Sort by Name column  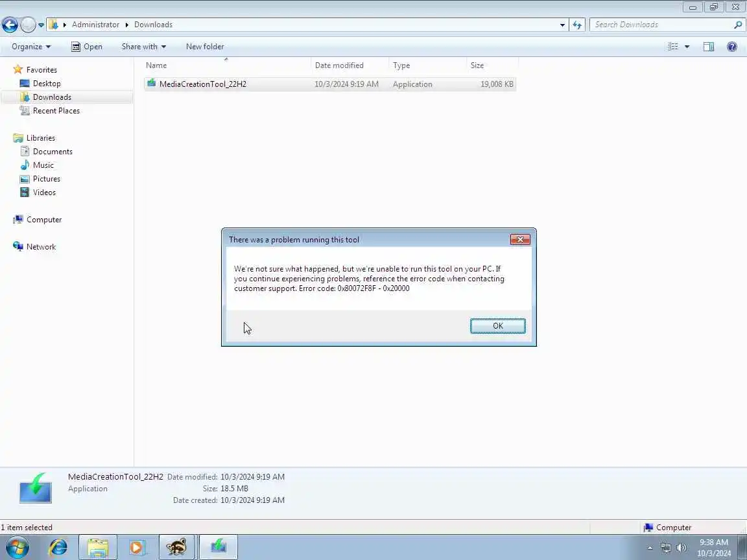227,65
